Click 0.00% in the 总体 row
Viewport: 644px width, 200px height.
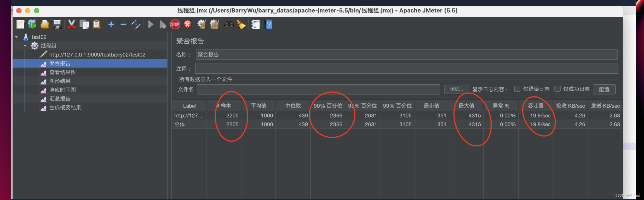[508, 124]
